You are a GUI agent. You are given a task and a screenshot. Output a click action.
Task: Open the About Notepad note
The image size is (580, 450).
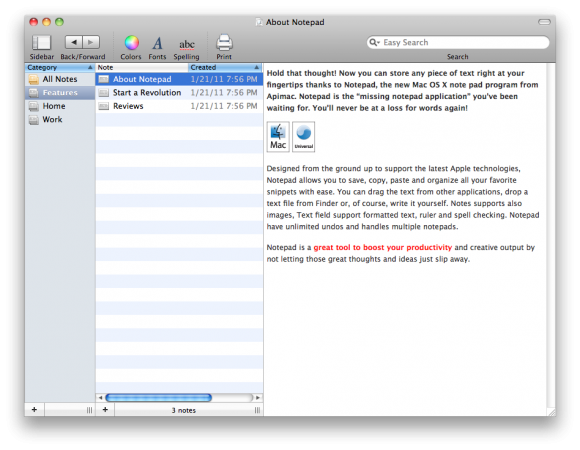click(x=179, y=79)
